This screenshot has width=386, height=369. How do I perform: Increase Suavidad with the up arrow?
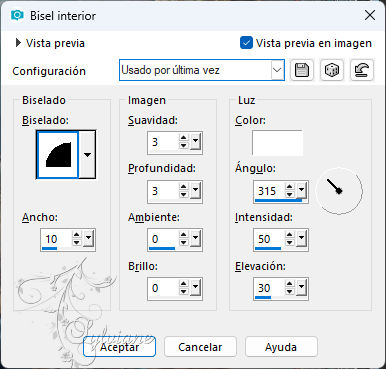(183, 138)
